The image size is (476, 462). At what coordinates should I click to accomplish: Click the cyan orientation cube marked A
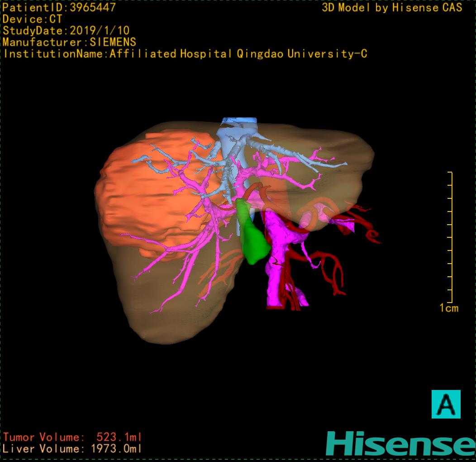(x=445, y=404)
